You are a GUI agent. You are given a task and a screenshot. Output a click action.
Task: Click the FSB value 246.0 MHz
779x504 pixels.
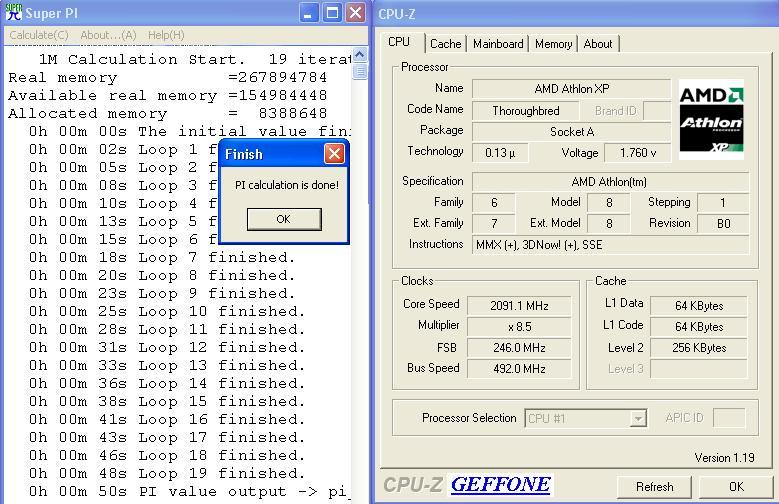point(519,348)
